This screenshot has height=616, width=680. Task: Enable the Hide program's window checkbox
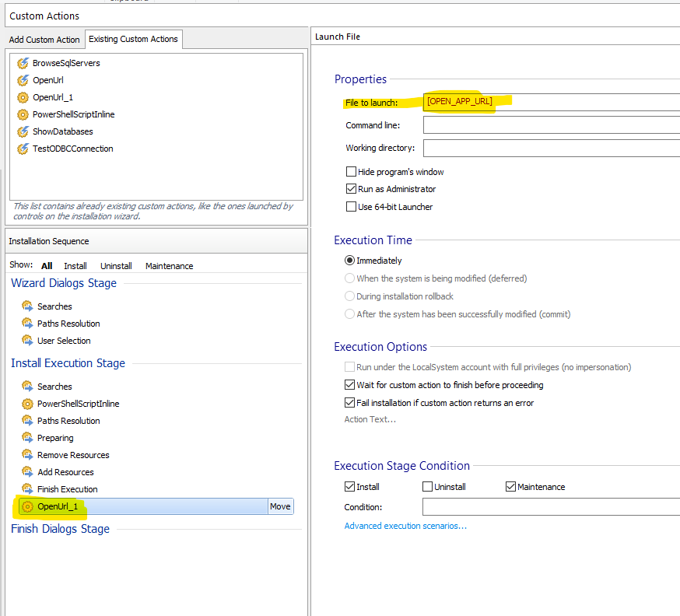point(351,172)
